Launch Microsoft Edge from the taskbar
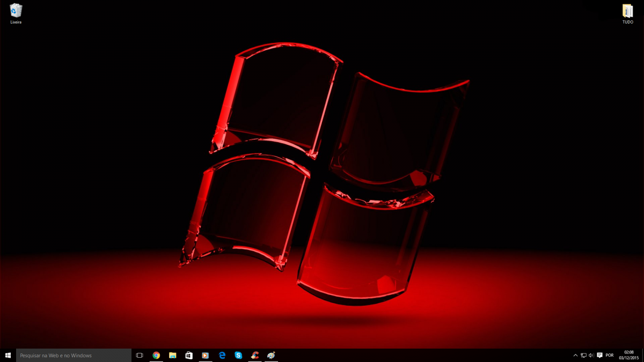Image resolution: width=644 pixels, height=362 pixels. point(222,355)
